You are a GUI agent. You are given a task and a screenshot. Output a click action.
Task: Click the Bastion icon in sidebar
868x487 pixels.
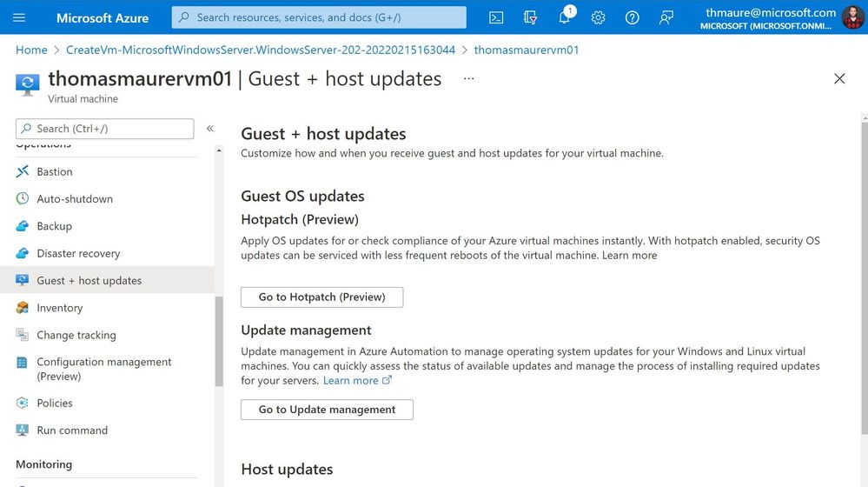[x=22, y=171]
